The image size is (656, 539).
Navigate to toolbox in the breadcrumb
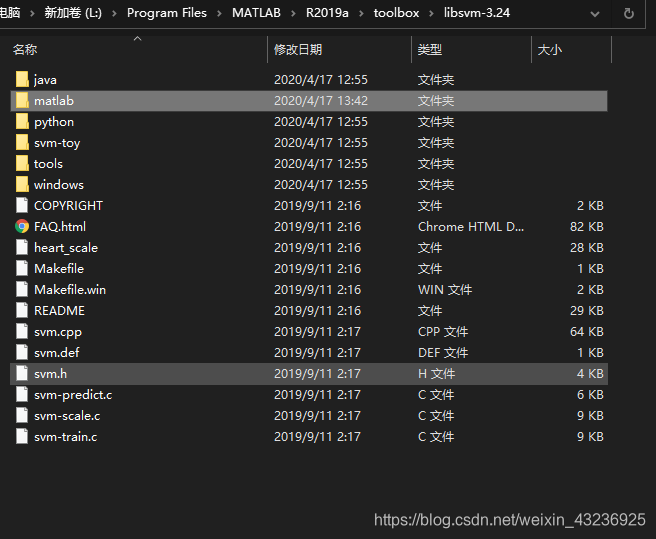coord(396,13)
